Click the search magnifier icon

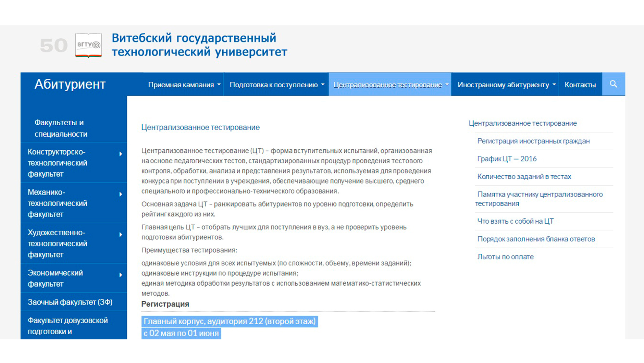(x=613, y=84)
